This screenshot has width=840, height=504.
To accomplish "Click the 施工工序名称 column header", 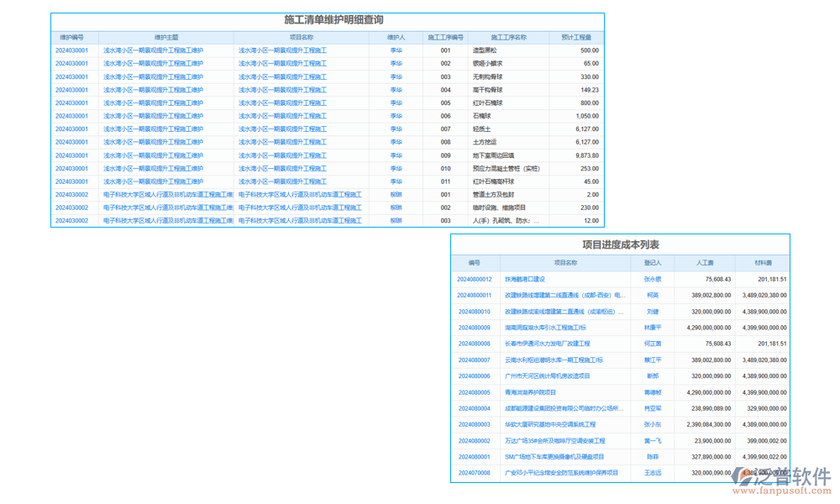I will (511, 37).
